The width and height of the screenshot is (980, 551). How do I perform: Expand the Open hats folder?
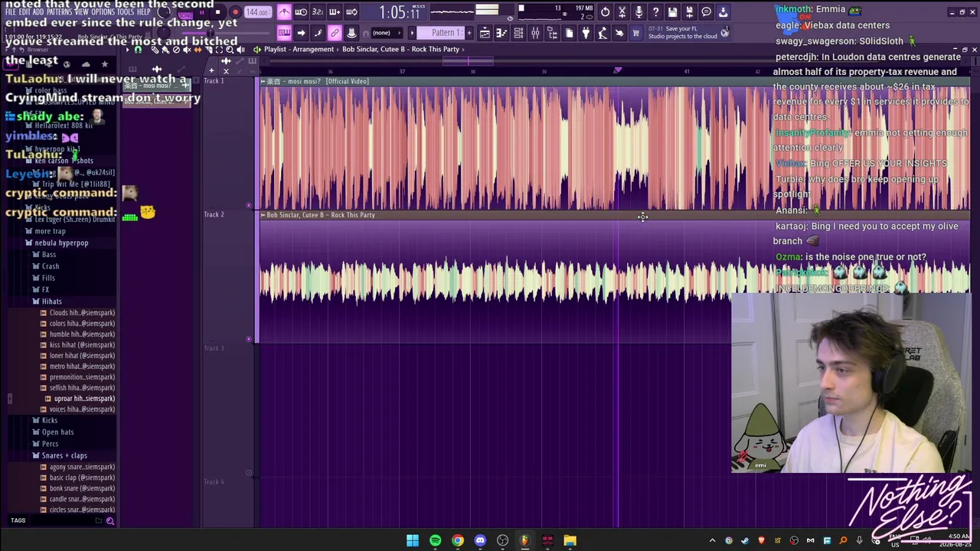click(x=57, y=432)
